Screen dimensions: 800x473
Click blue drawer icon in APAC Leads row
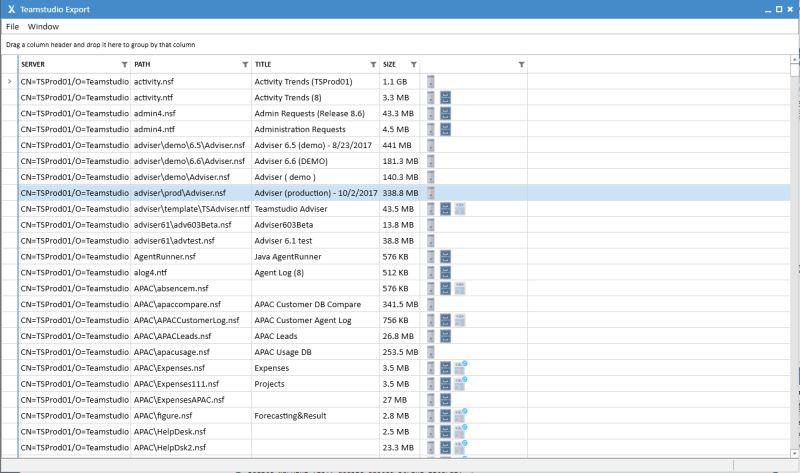pyautogui.click(x=445, y=336)
